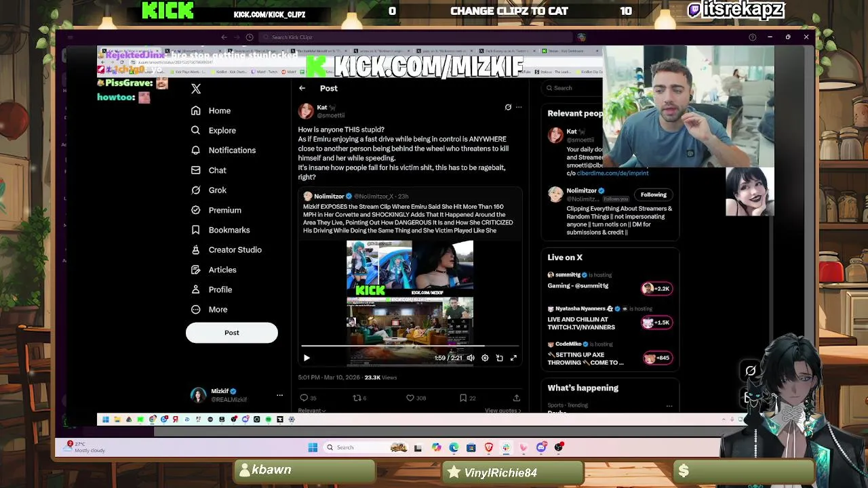The width and height of the screenshot is (868, 488).
Task: Play the embedded video
Action: pos(307,358)
